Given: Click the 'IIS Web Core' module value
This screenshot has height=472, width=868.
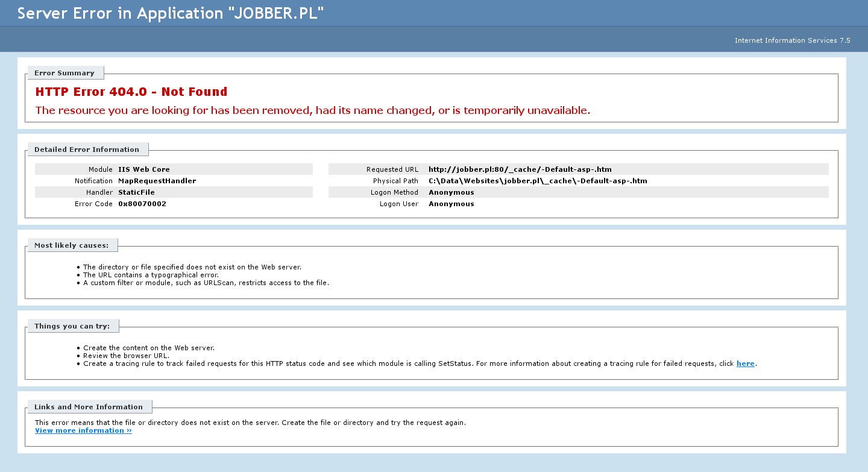Looking at the screenshot, I should click(x=144, y=169).
